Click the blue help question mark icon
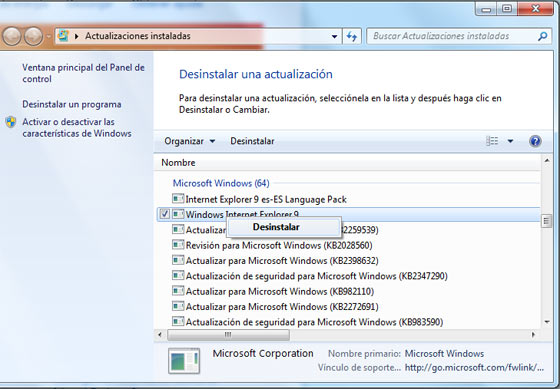 pyautogui.click(x=535, y=141)
